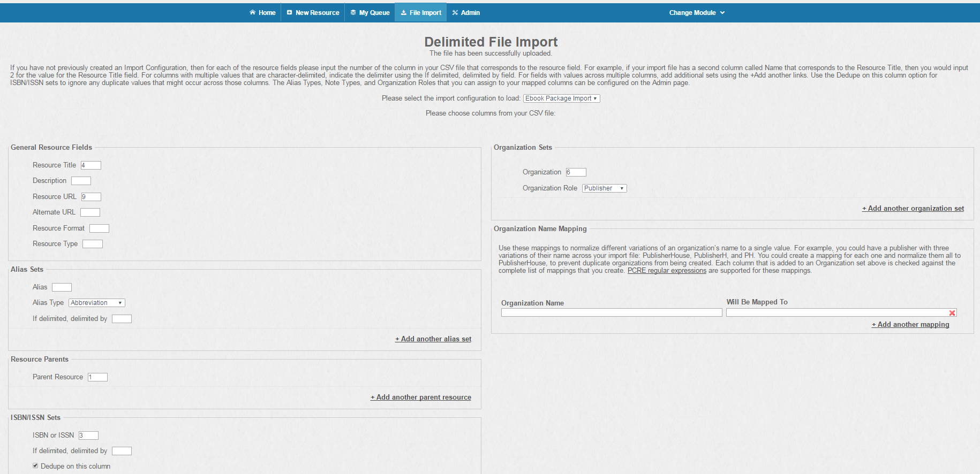Image resolution: width=980 pixels, height=474 pixels.
Task: Select the File Import tab
Action: point(421,12)
